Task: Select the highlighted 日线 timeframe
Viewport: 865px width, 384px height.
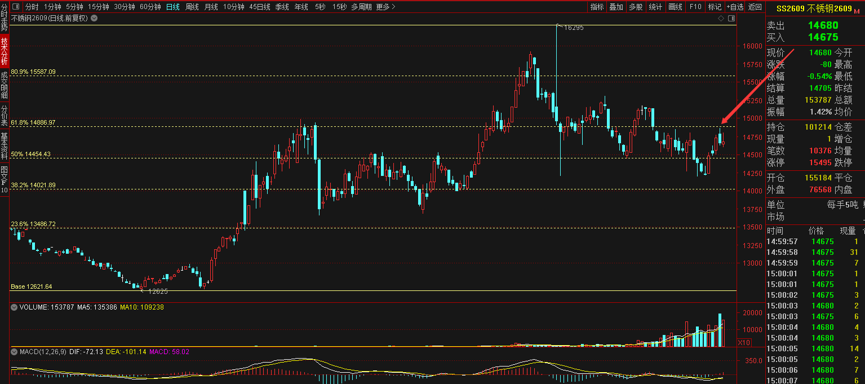Action: click(x=173, y=7)
